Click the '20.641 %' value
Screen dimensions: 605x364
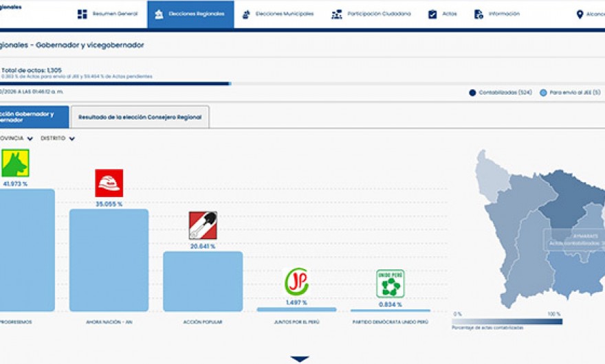203,247
